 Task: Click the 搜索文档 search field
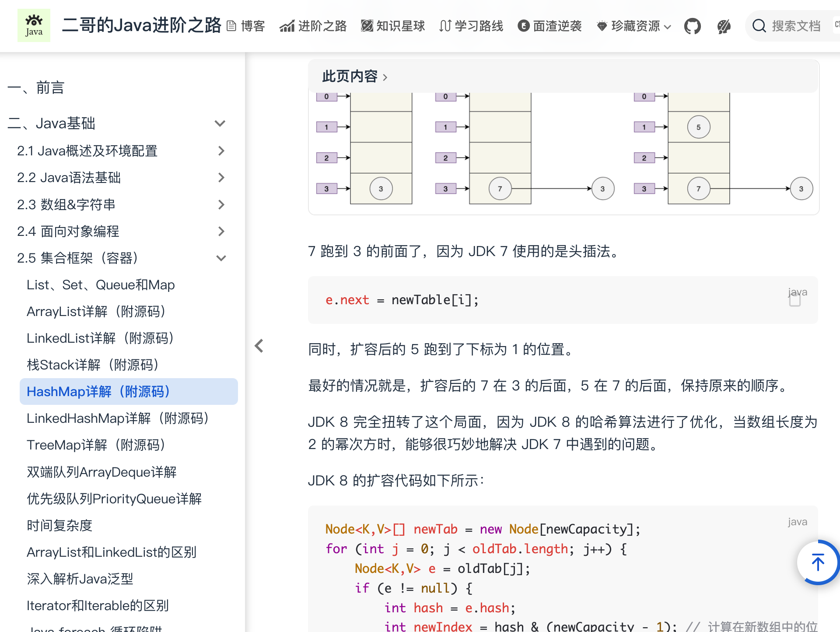[x=796, y=26]
